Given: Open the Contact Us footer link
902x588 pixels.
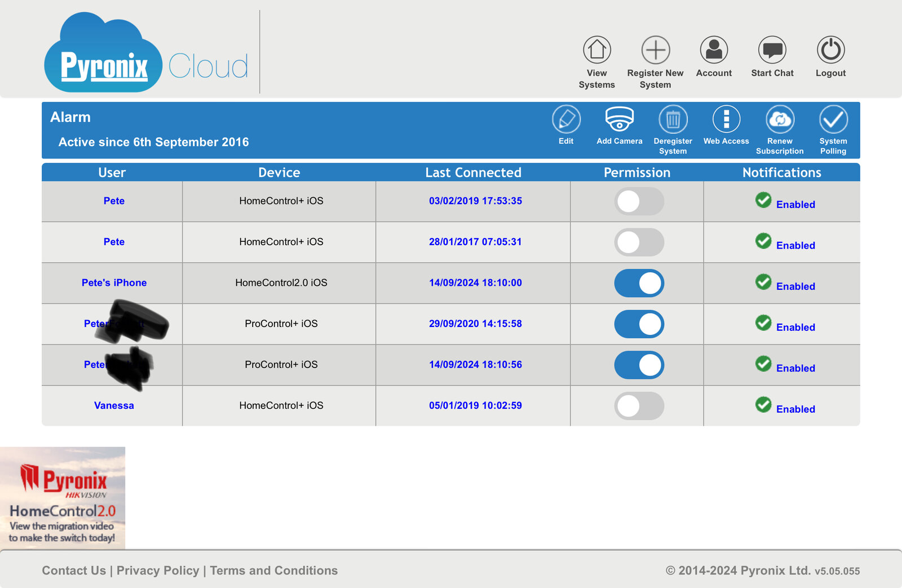Looking at the screenshot, I should point(74,571).
